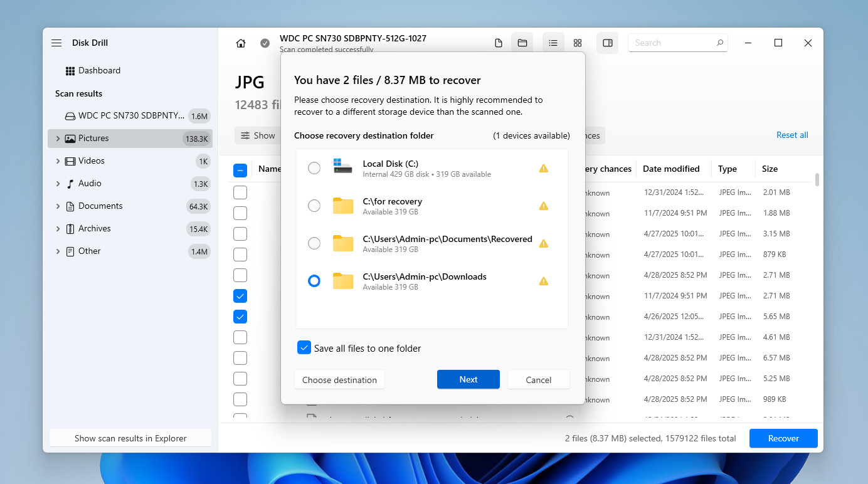Click the Archives icon in sidebar
This screenshot has width=868, height=484.
[70, 229]
